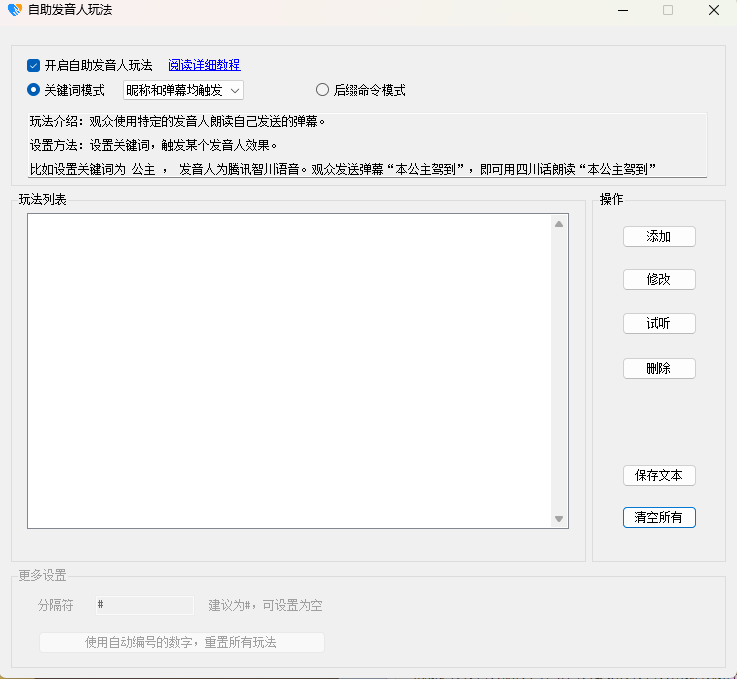Click the 分隔符 input field
The height and width of the screenshot is (679, 737).
(145, 605)
